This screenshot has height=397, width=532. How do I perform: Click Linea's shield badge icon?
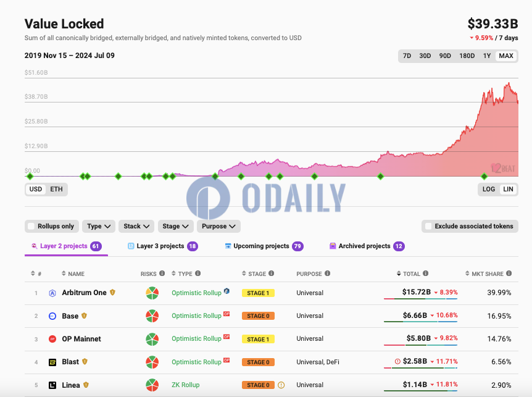pos(86,385)
